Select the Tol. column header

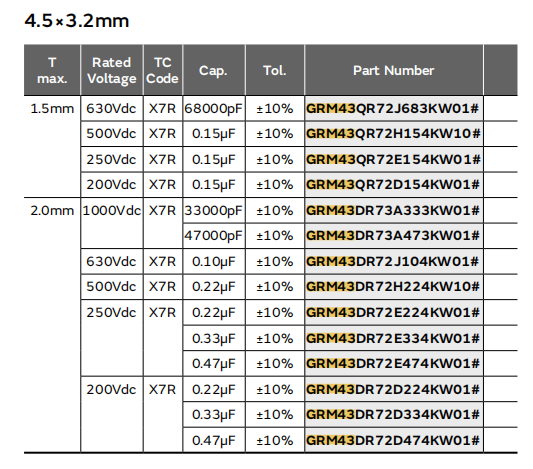pyautogui.click(x=275, y=70)
